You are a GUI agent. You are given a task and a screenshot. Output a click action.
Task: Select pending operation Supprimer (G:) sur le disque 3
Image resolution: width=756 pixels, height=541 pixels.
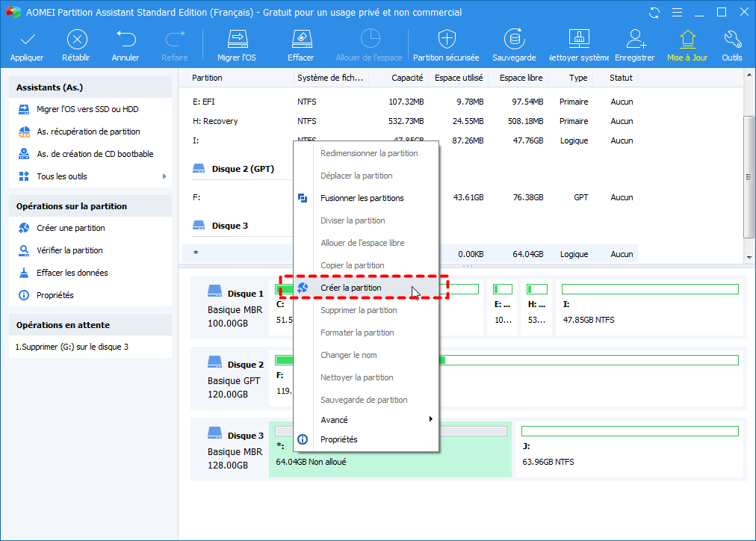pos(72,347)
